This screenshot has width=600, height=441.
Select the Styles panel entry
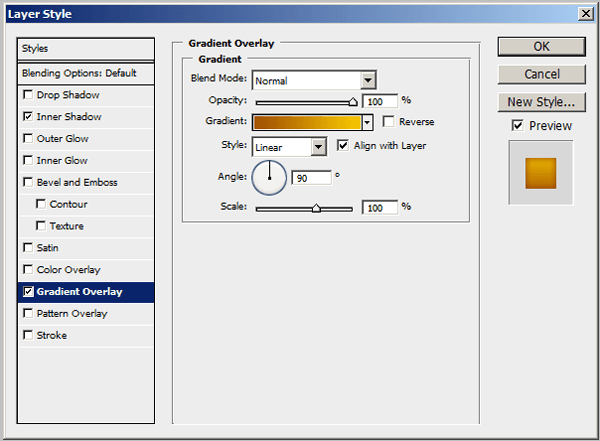tap(86, 49)
